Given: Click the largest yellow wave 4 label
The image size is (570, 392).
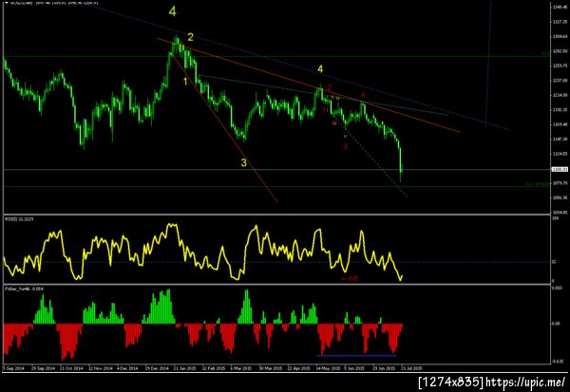Looking at the screenshot, I should pos(173,11).
